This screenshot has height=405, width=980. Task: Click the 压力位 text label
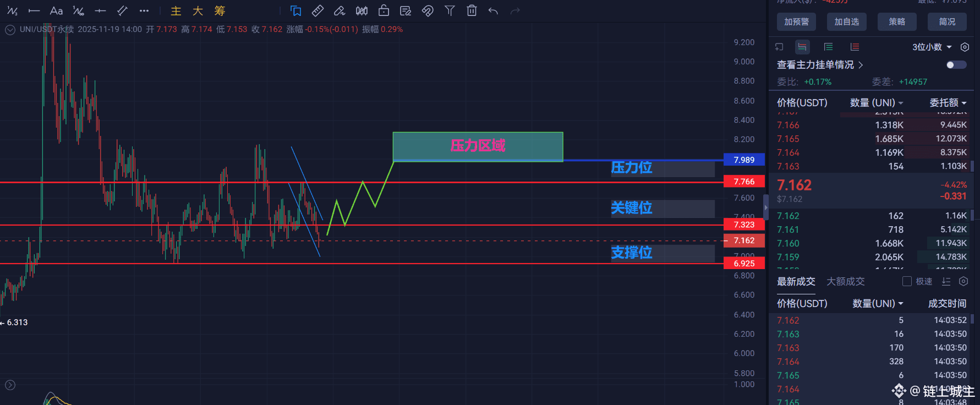click(x=632, y=167)
